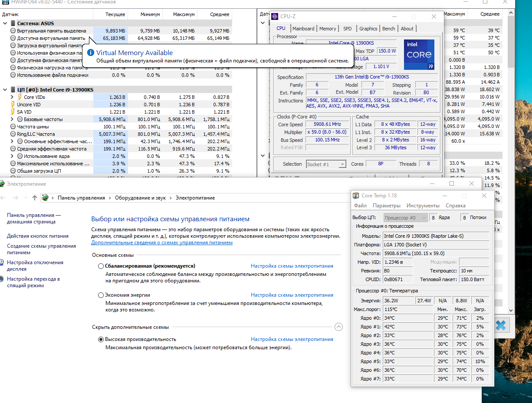Open Настройка схемы электропитания for Высокая производительность
This screenshot has height=403, width=532.
(292, 339)
